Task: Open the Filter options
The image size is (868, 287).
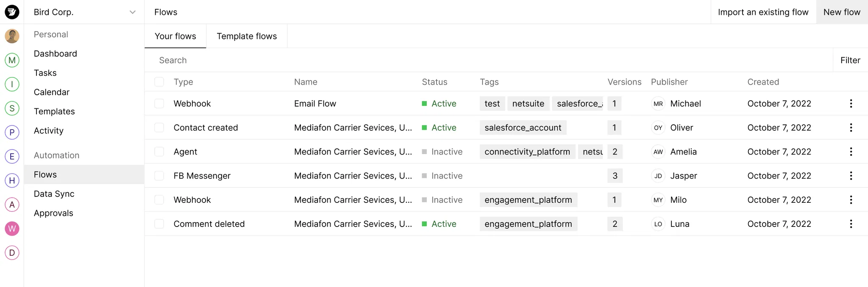Action: pyautogui.click(x=850, y=60)
